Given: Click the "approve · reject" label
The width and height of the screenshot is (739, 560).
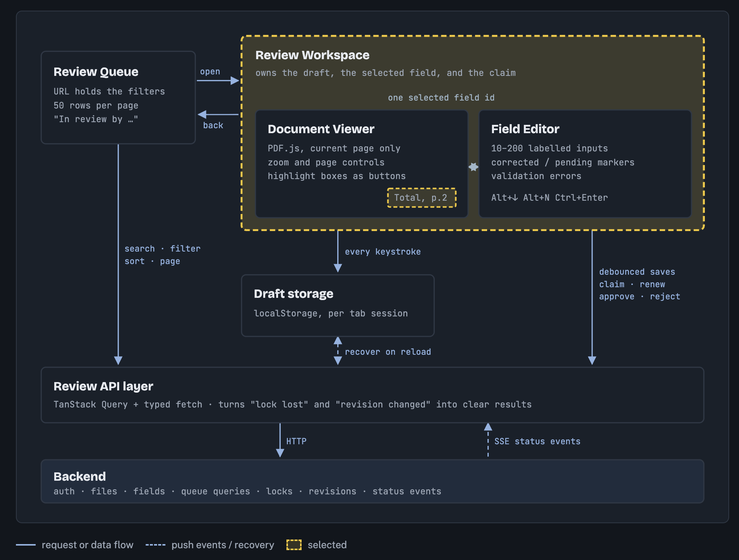Looking at the screenshot, I should click(x=640, y=296).
